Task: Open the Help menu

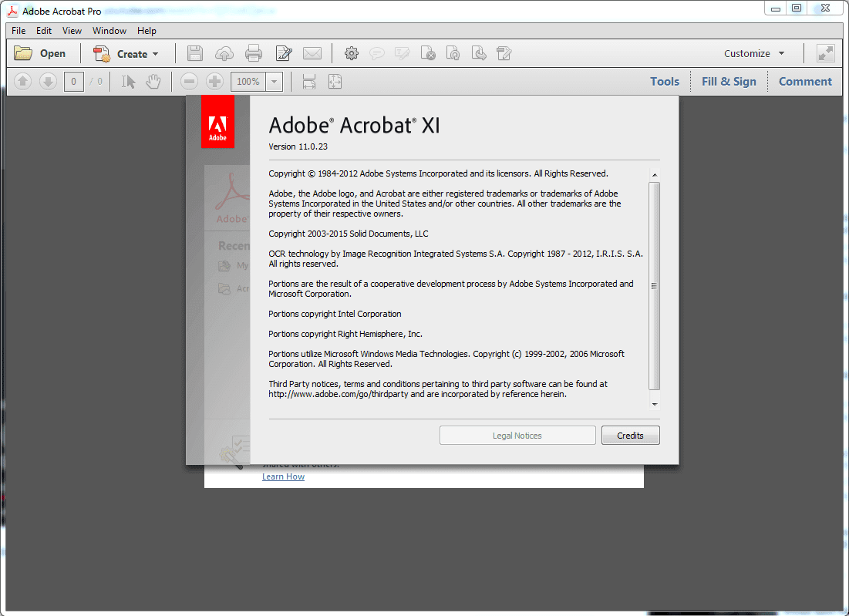Action: point(147,31)
